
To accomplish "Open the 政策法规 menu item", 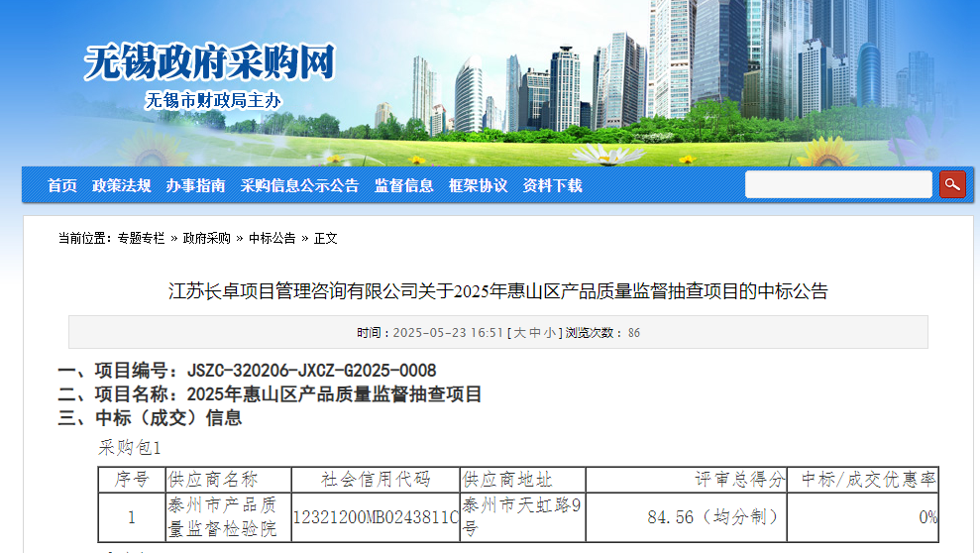I will tap(121, 185).
